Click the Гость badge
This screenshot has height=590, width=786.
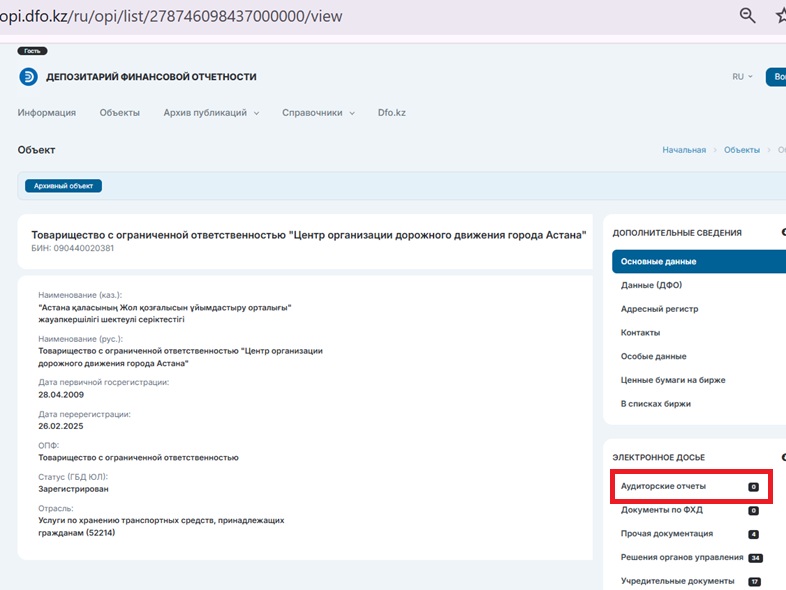click(32, 51)
